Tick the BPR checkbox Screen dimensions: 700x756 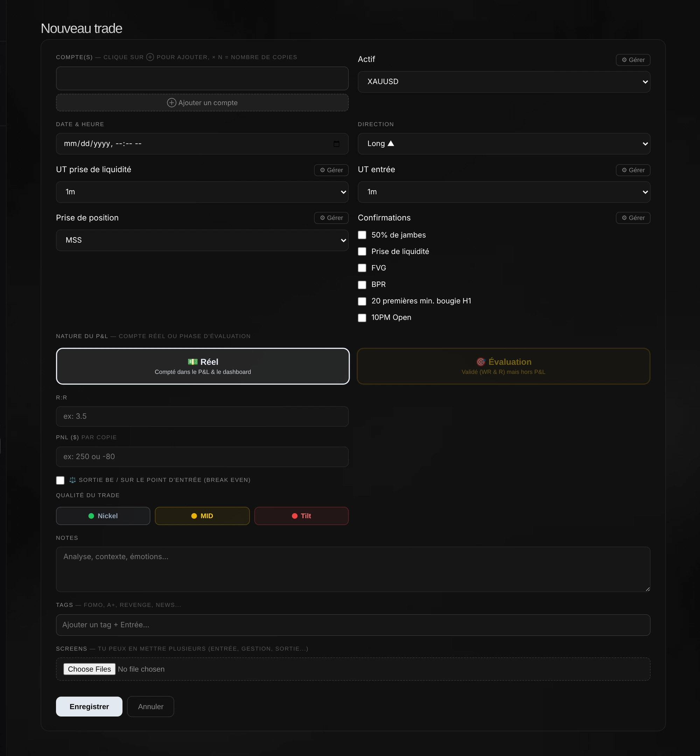[x=362, y=285]
